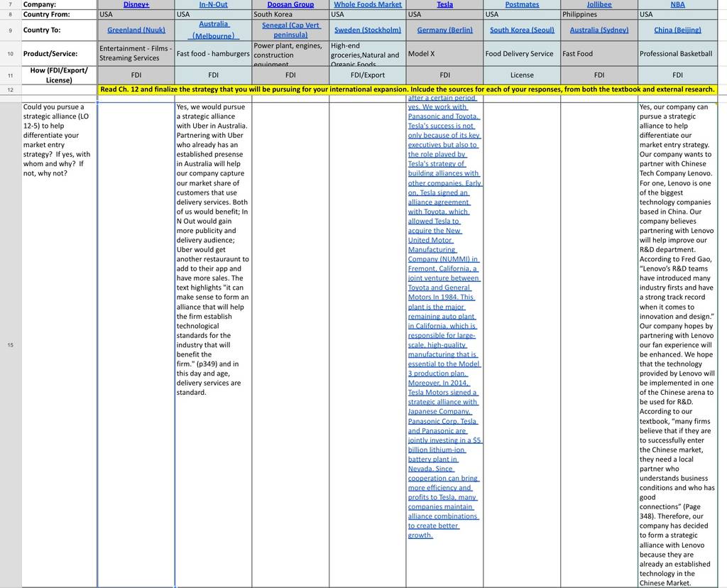
Task: Follow the Germany (Berlin) link
Action: 444,30
